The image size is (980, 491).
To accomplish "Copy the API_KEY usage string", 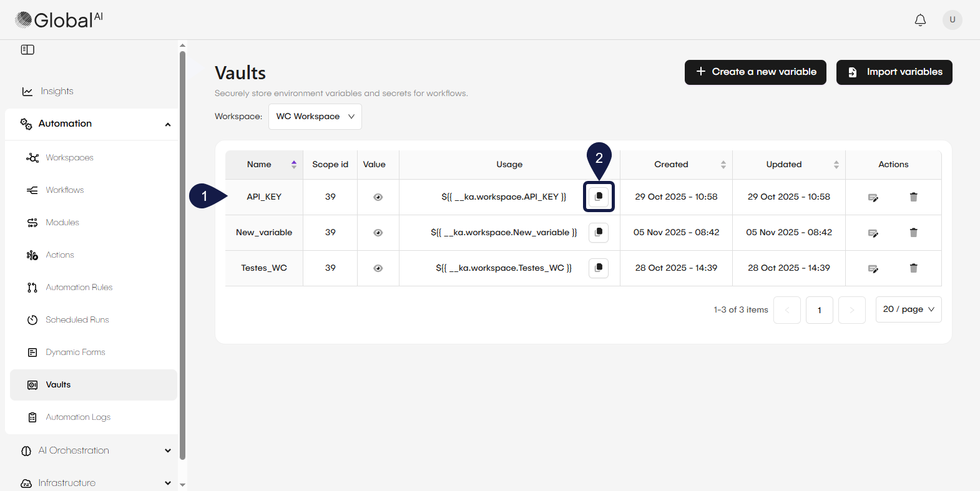I will point(599,197).
